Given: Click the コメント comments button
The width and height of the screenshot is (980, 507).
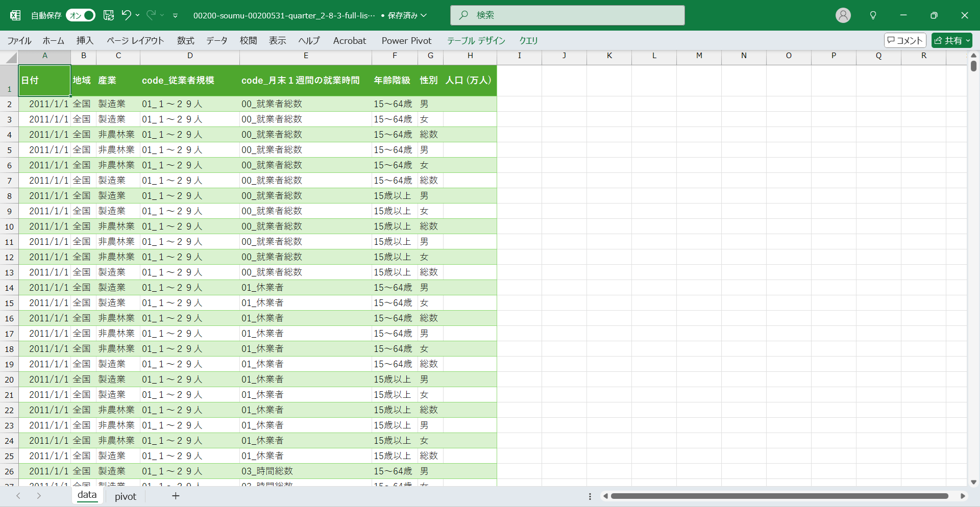Looking at the screenshot, I should (x=905, y=40).
